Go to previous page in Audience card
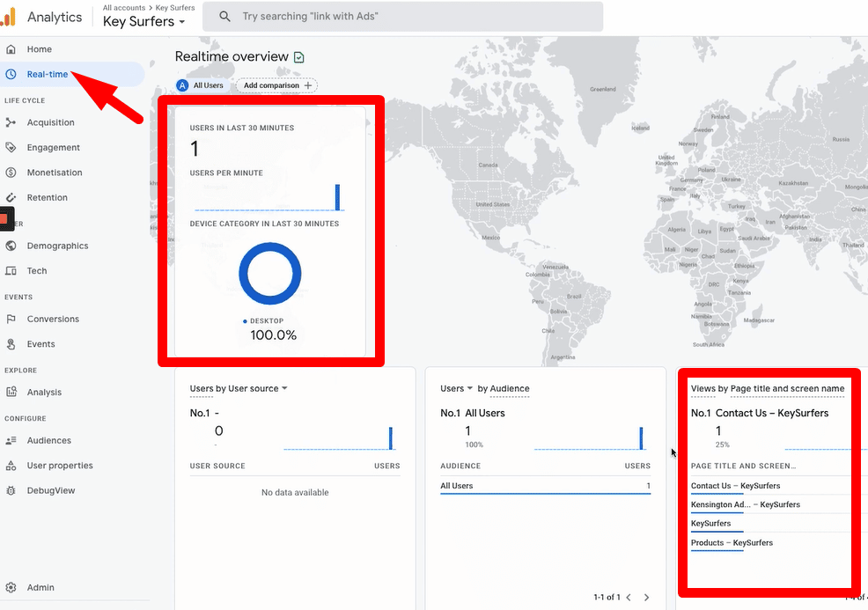This screenshot has width=868, height=610. 629,598
